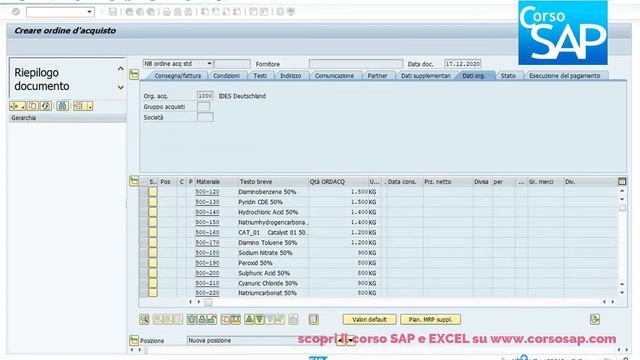Click the green Enter checkmark icon
The height and width of the screenshot is (360, 640).
[16, 12]
